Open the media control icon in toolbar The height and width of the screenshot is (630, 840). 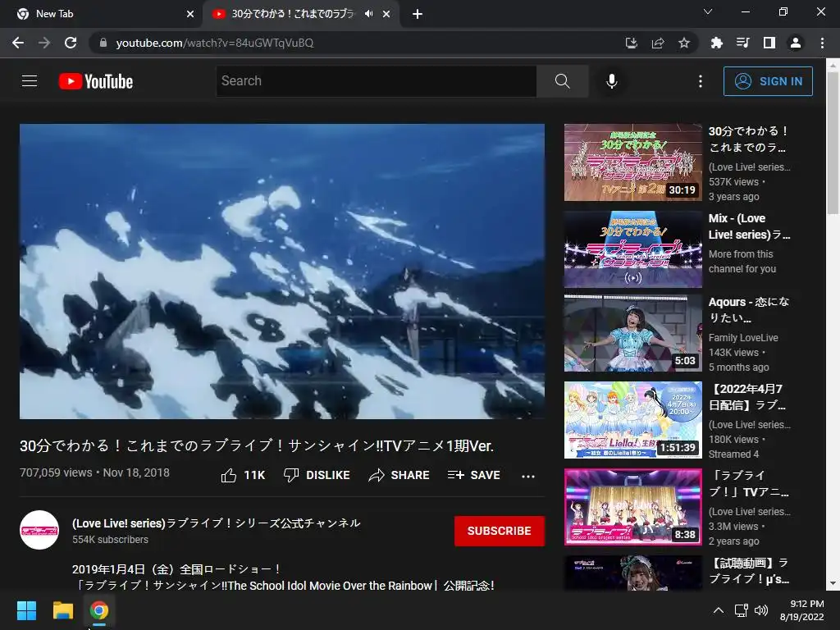point(742,43)
